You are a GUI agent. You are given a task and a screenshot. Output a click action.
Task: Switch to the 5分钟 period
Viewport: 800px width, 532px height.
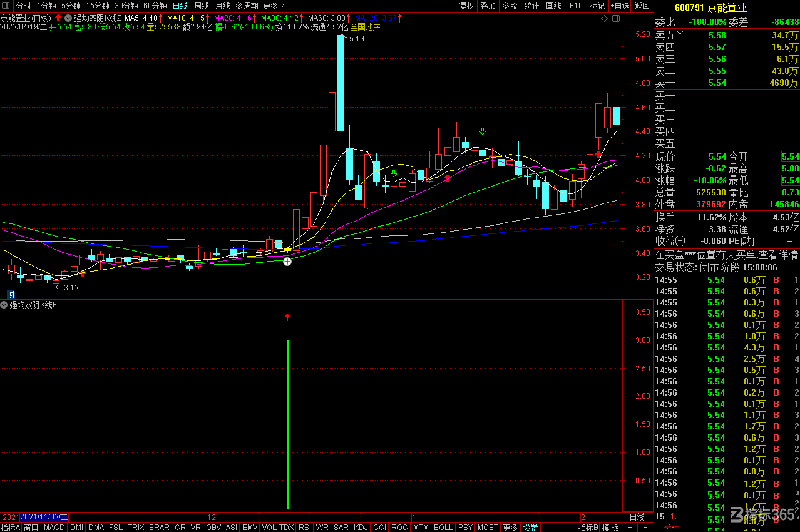(x=71, y=6)
